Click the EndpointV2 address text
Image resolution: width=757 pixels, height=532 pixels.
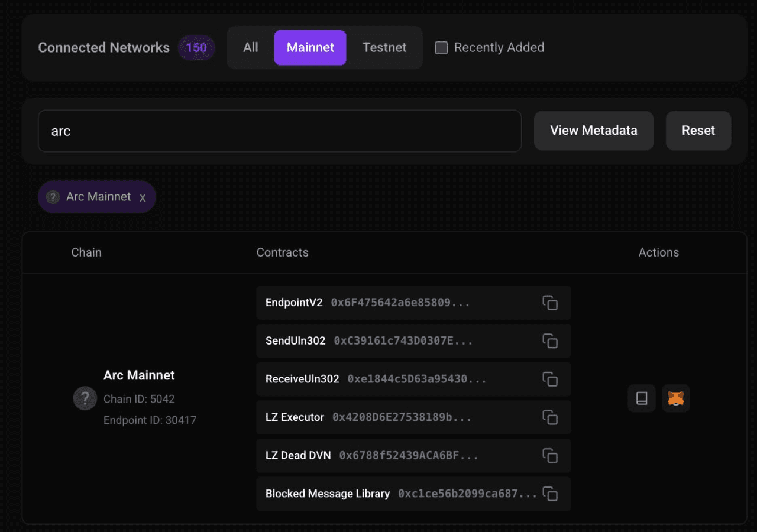click(x=400, y=303)
